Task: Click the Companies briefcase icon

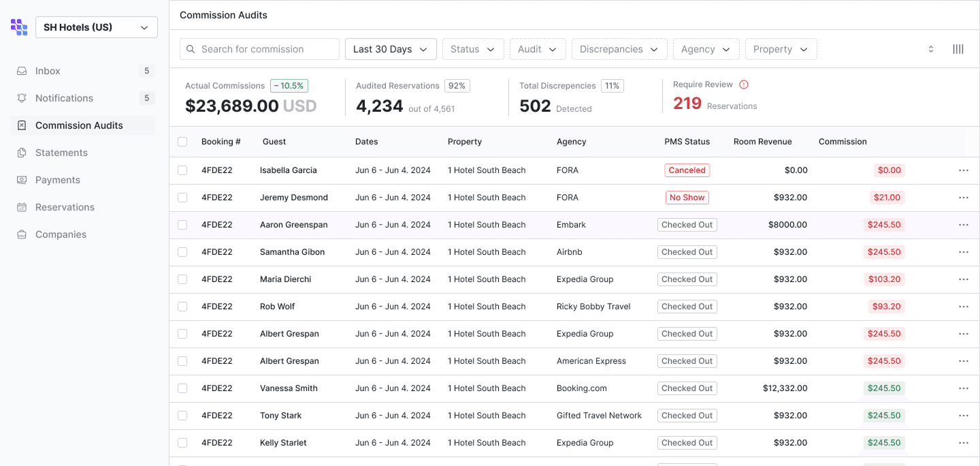Action: (x=21, y=234)
